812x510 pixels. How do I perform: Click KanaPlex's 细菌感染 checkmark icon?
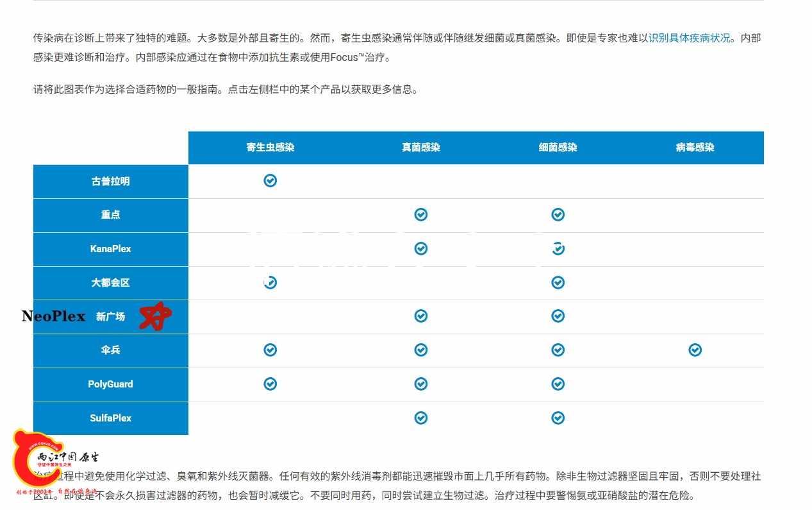[x=558, y=248]
